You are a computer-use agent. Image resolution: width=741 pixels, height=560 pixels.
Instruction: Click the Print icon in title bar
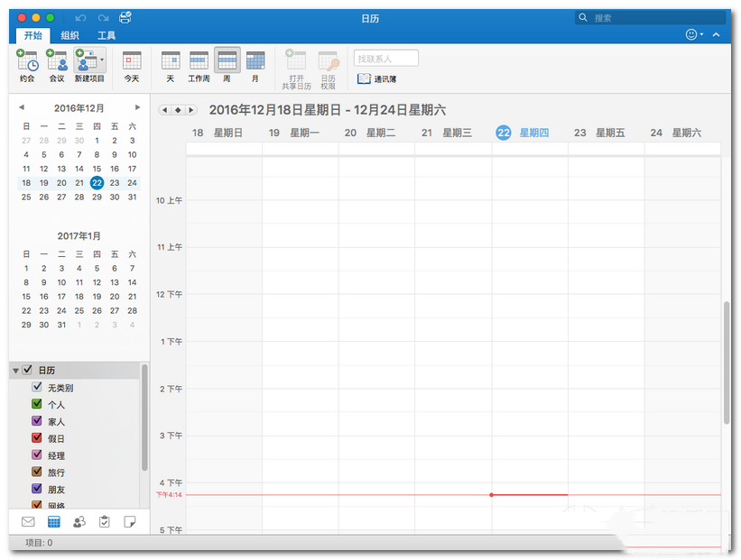tap(125, 17)
